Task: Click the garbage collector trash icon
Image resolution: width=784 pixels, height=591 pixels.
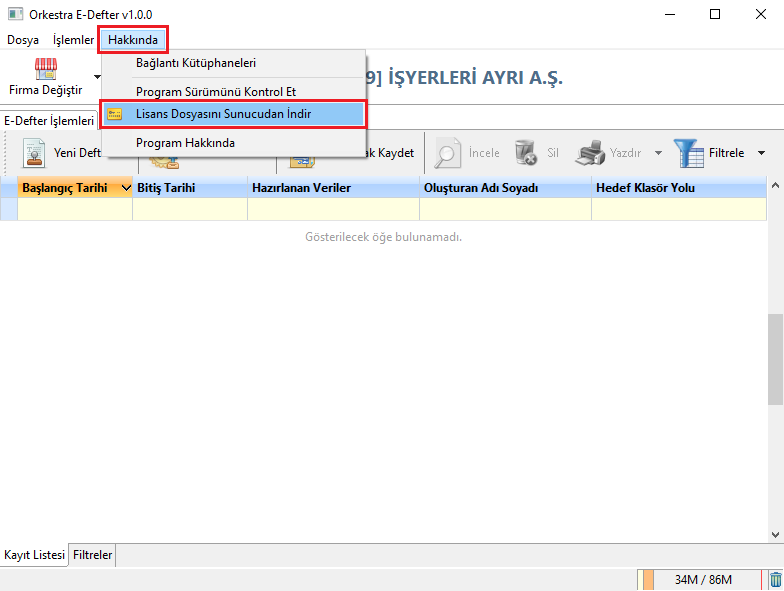Action: click(x=775, y=580)
